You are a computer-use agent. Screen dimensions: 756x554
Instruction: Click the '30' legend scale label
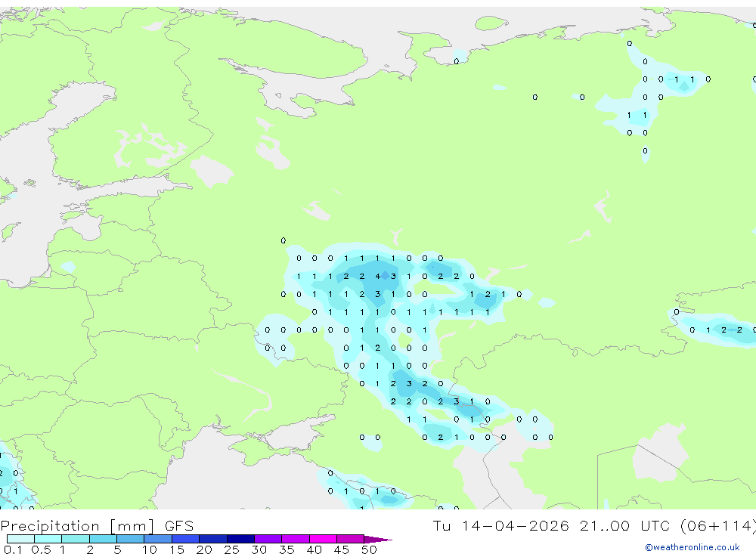tap(259, 549)
